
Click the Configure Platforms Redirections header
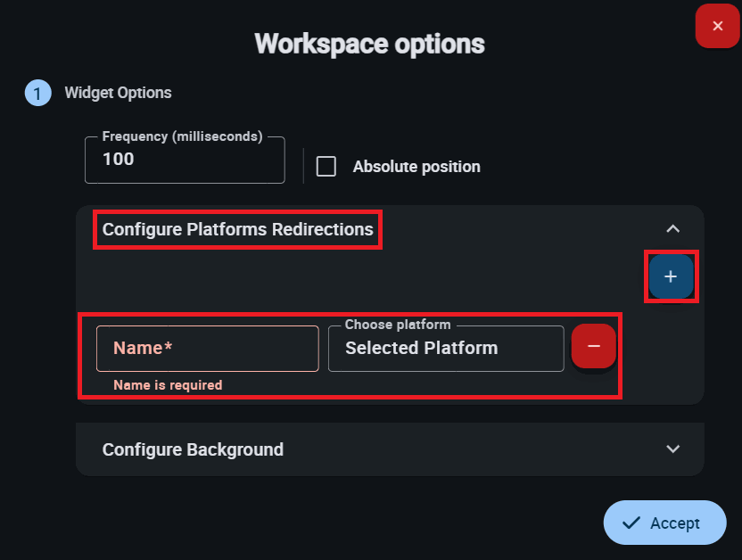tap(237, 229)
